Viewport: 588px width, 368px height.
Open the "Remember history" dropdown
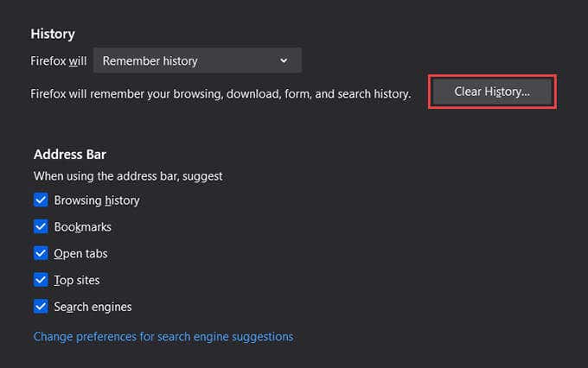click(196, 61)
